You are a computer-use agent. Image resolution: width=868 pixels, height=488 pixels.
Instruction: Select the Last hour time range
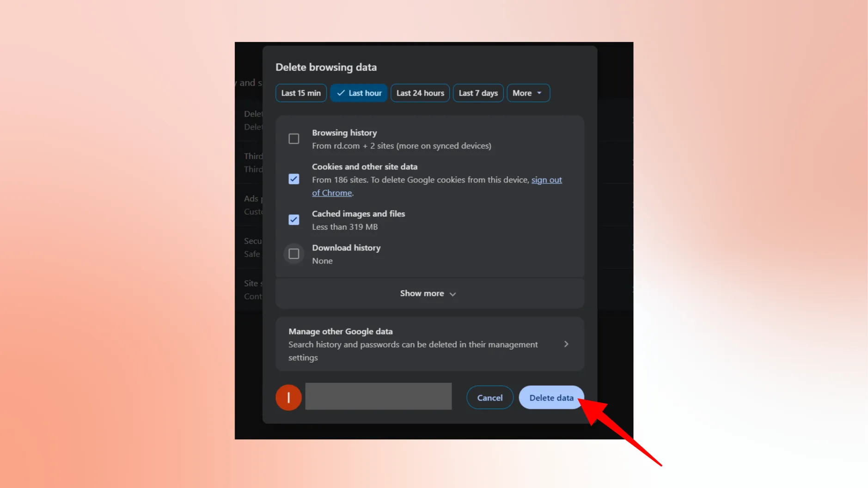[359, 93]
